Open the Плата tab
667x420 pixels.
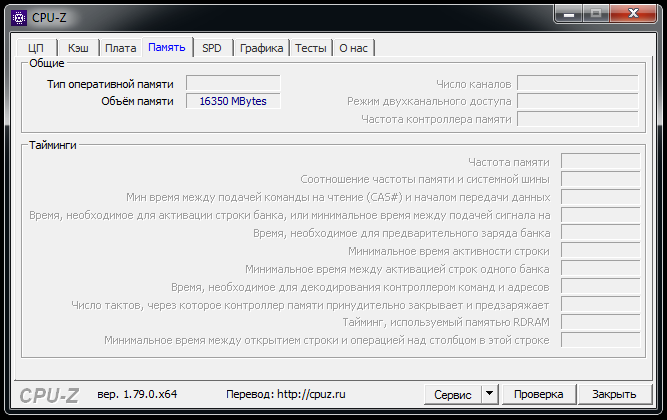tap(120, 48)
